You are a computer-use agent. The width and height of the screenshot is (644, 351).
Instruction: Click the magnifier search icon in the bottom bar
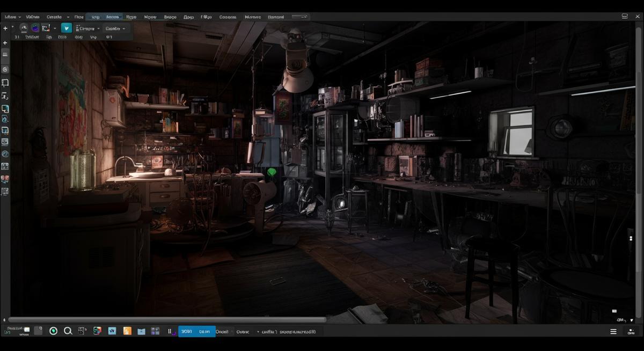(x=68, y=331)
